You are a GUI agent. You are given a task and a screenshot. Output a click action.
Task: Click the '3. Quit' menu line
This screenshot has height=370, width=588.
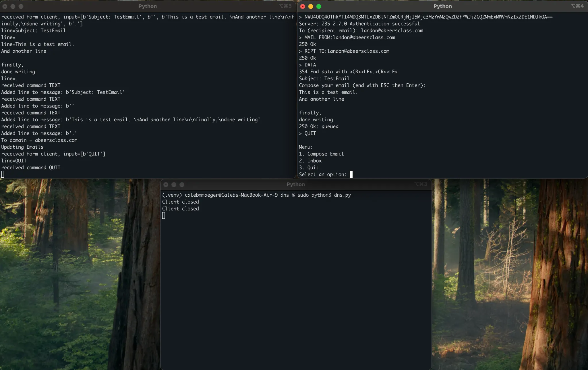(x=309, y=168)
